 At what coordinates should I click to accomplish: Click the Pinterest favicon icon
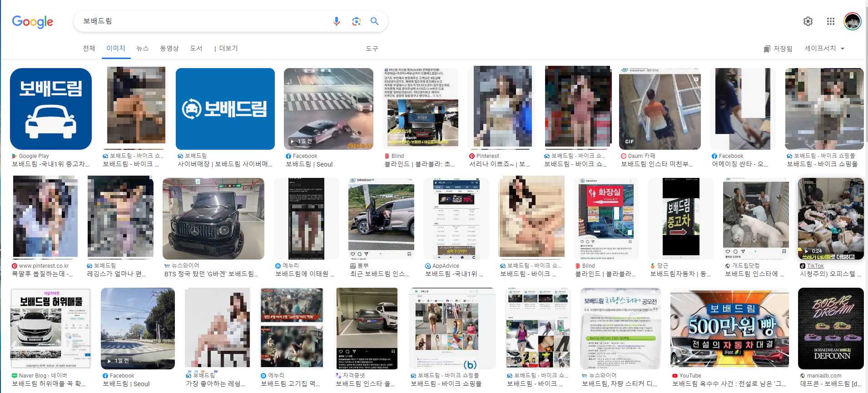point(472,156)
